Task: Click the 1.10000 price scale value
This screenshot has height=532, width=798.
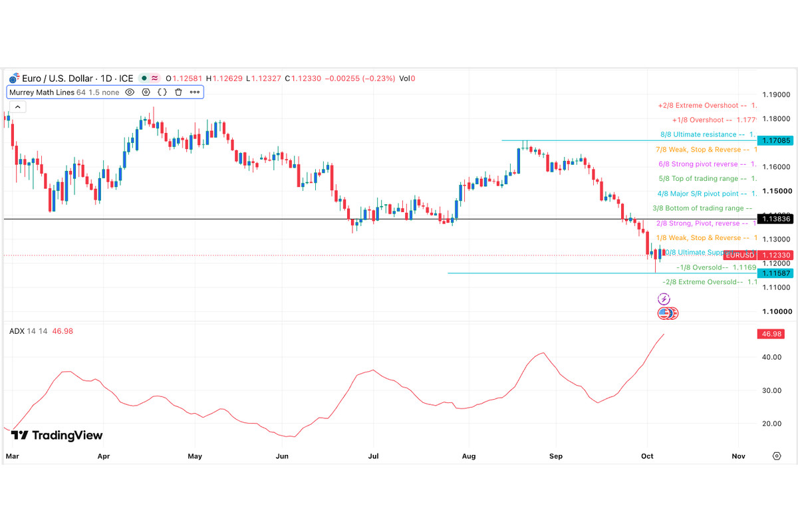Action: 776,311
